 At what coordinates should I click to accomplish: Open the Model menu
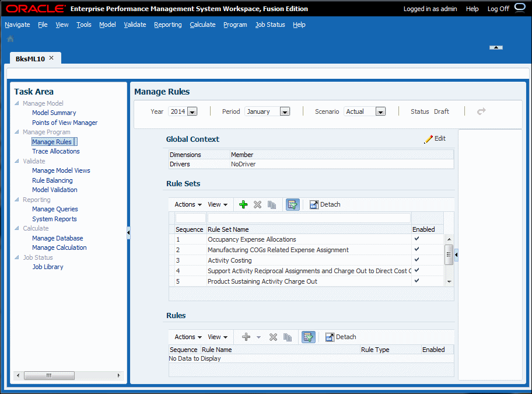click(107, 25)
